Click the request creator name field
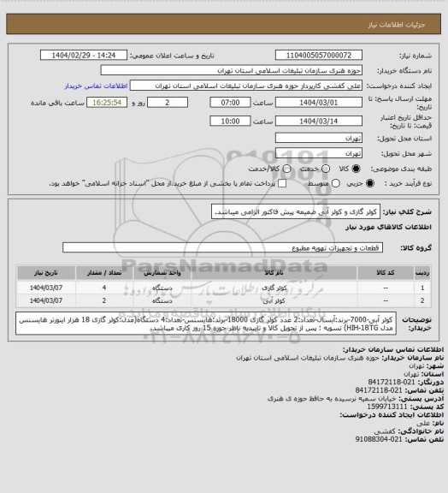The width and height of the screenshot is (448, 493). pos(246,86)
